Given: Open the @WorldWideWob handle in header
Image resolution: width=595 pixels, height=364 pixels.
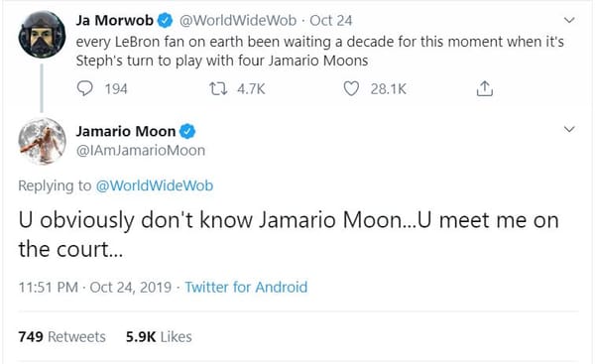Looking at the screenshot, I should (x=238, y=21).
